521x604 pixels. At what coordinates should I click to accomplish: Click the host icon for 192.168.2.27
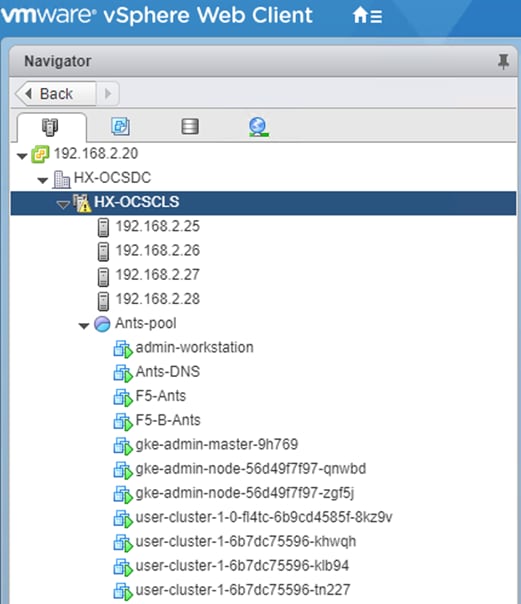click(x=103, y=277)
